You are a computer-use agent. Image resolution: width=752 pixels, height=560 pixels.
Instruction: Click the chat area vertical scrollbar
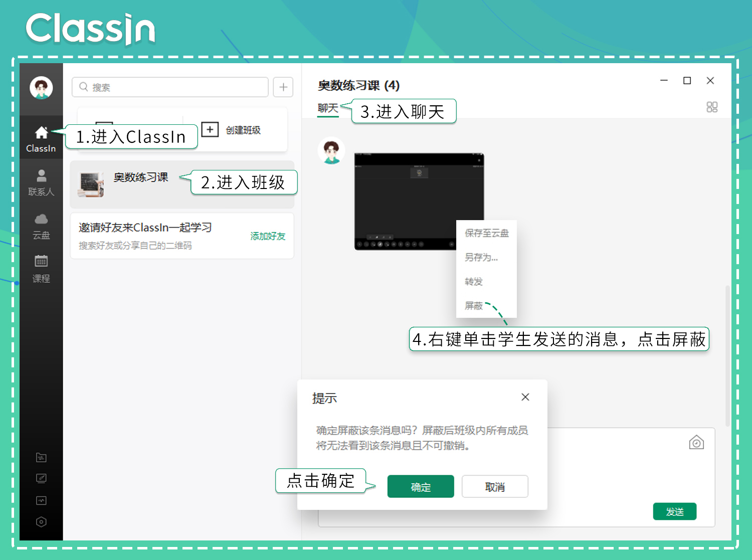click(727, 356)
